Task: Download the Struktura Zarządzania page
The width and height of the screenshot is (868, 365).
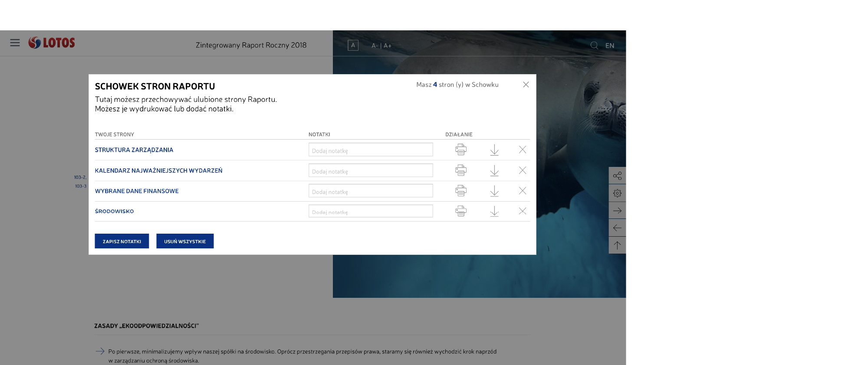Action: tap(494, 150)
